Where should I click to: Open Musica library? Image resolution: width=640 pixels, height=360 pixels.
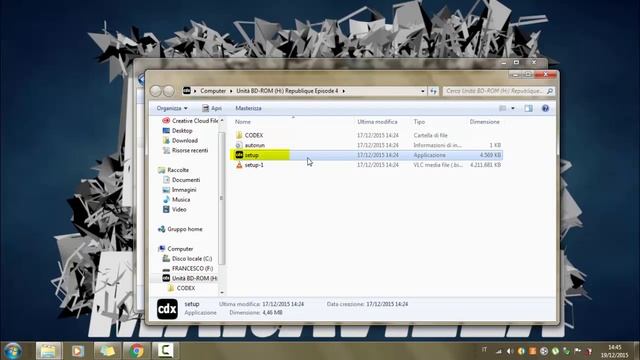tap(177, 200)
